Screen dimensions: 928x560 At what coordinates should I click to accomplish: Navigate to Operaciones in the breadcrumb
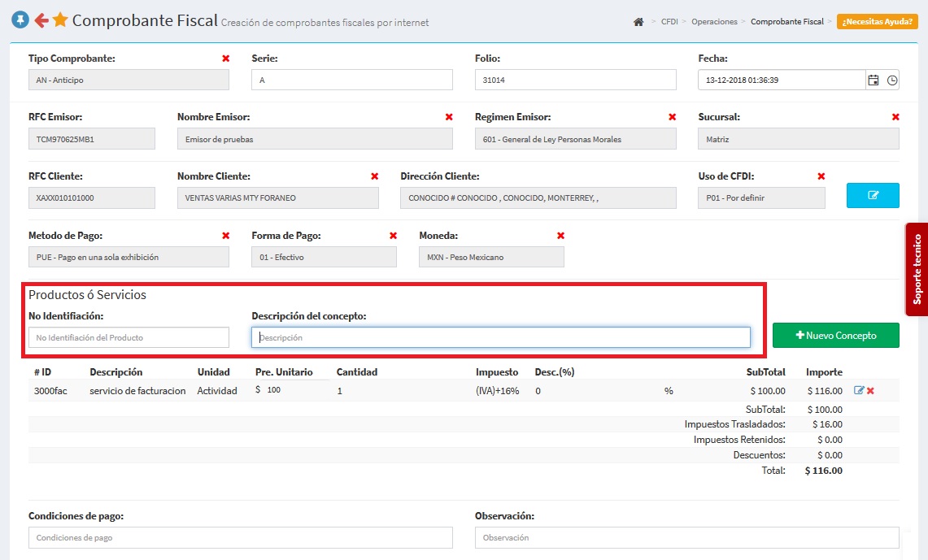click(714, 22)
